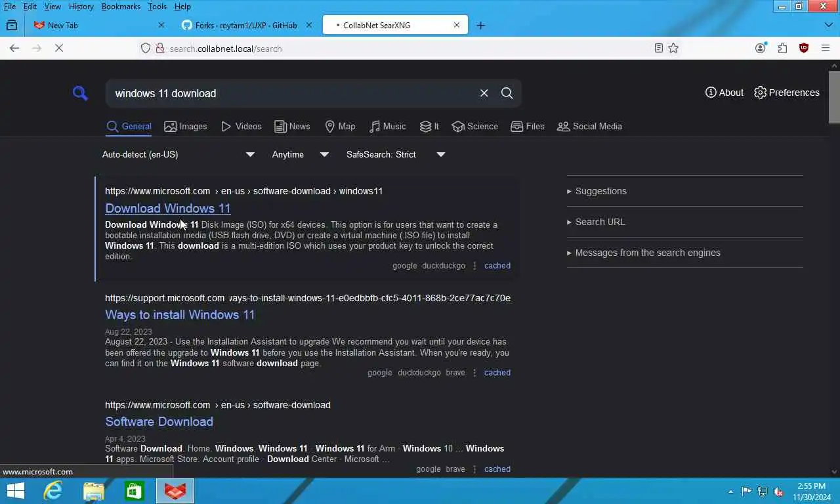Switch to It category
The image size is (840, 504).
click(x=429, y=126)
